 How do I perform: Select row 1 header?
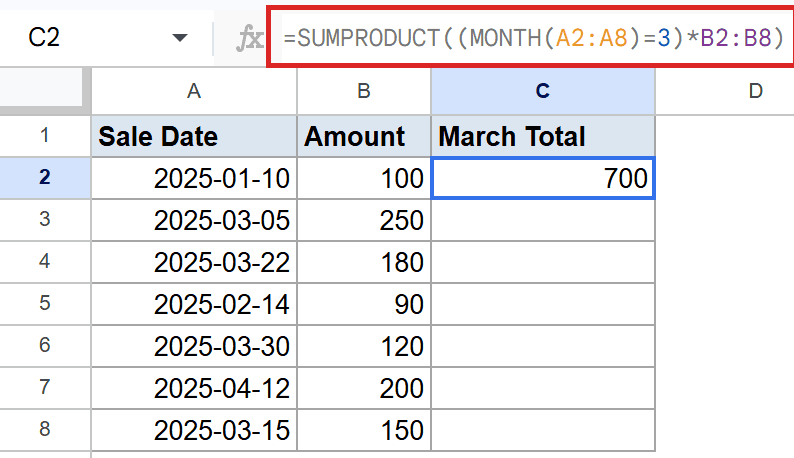[x=45, y=136]
